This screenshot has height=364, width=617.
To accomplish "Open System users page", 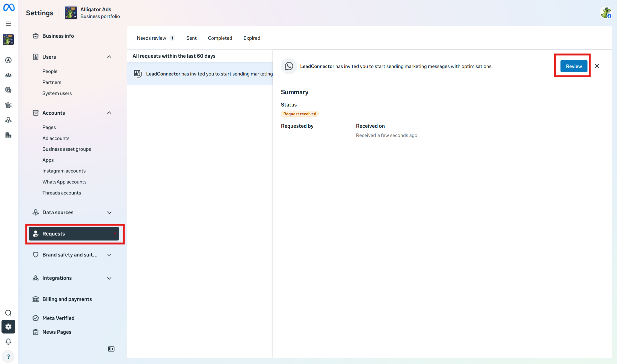I will coord(57,93).
